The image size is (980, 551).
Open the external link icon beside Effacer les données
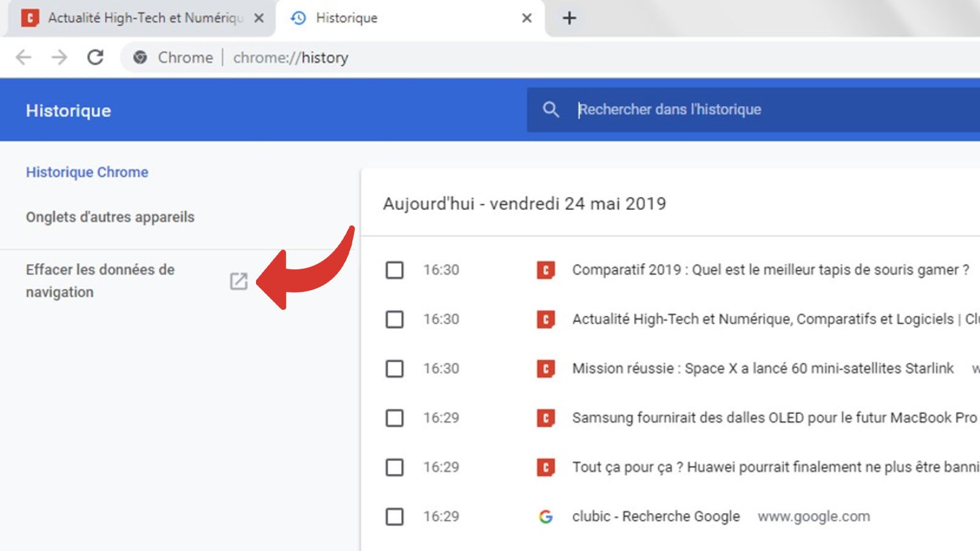238,281
